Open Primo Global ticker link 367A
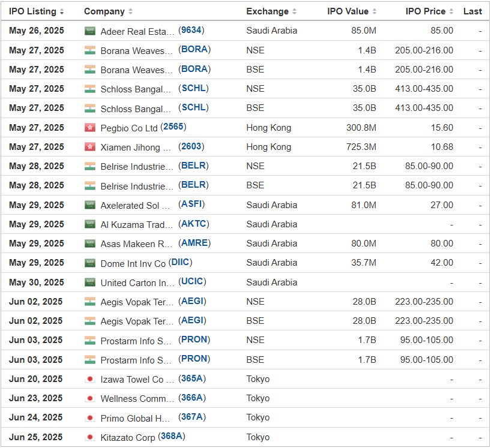This screenshot has height=448, width=491. 192,417
